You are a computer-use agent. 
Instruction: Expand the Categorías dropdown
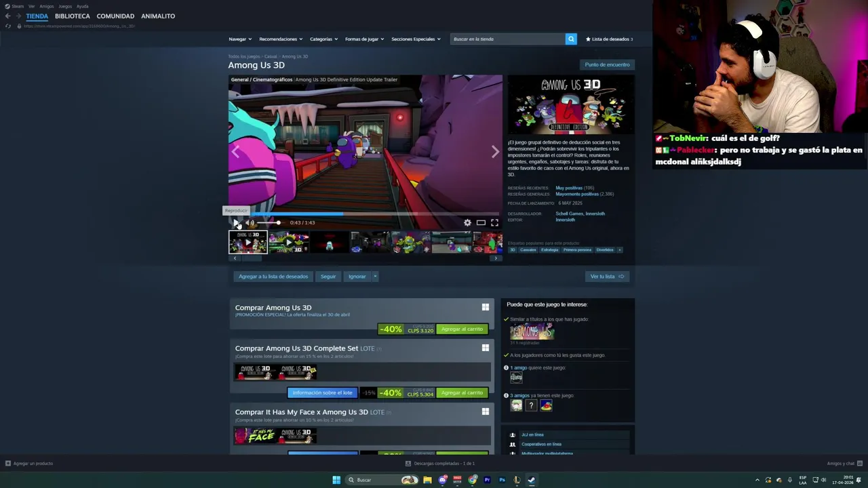323,39
